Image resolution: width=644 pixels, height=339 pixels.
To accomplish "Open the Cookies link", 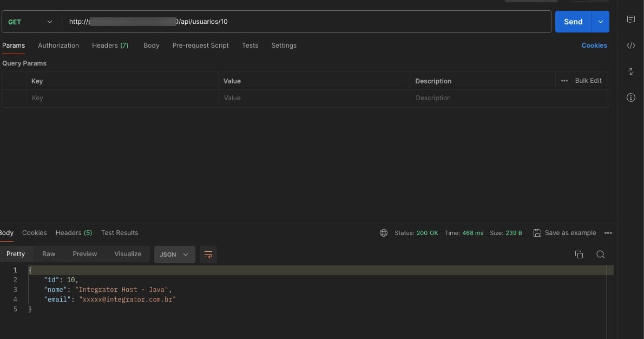I will point(594,45).
